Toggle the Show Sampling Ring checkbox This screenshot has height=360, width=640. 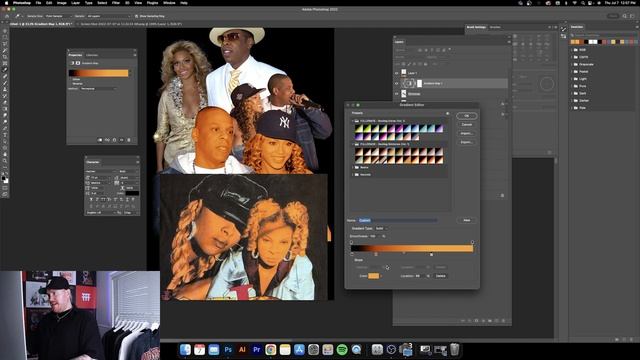click(x=136, y=16)
